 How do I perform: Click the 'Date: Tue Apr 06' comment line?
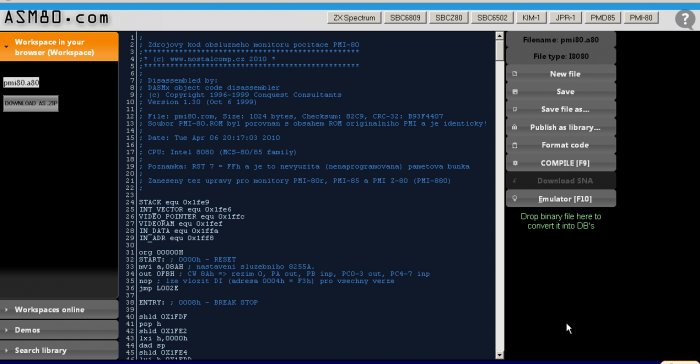point(209,138)
